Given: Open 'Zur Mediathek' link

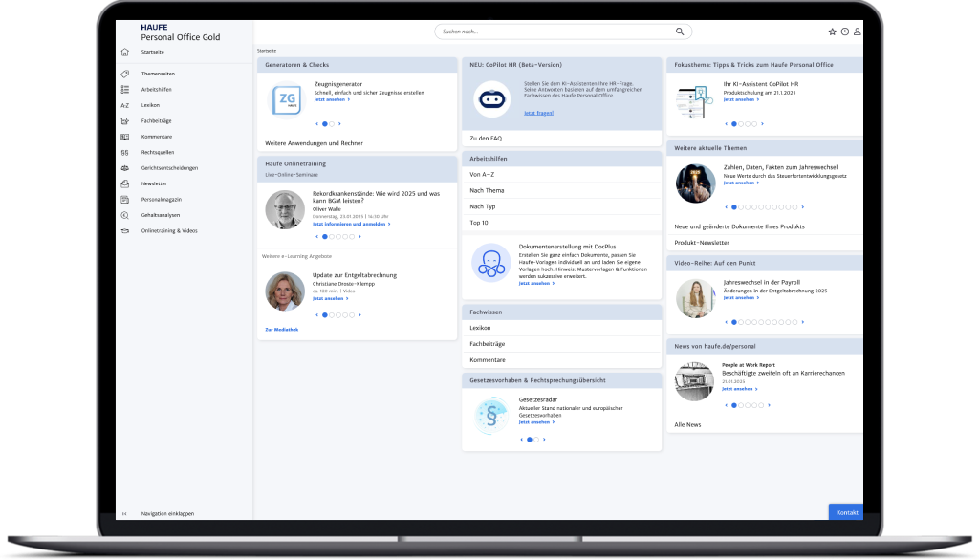Looking at the screenshot, I should tap(282, 330).
